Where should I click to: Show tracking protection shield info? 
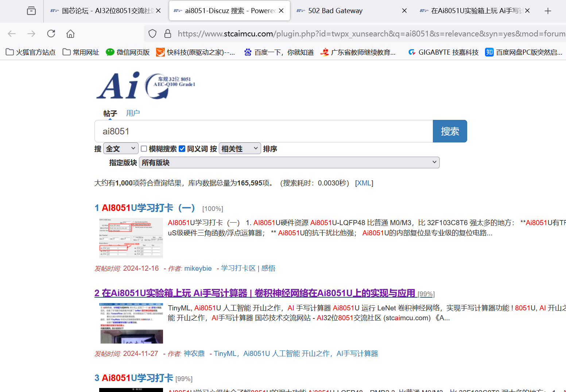152,34
